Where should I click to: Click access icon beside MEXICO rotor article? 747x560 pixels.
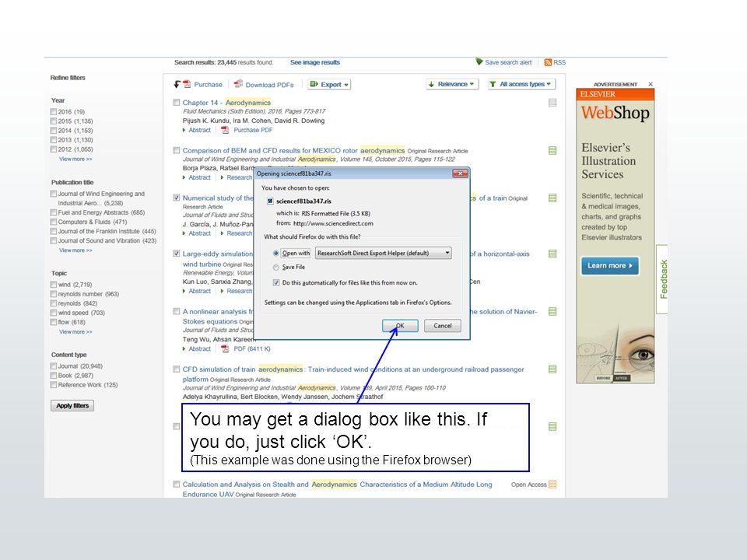click(x=552, y=150)
